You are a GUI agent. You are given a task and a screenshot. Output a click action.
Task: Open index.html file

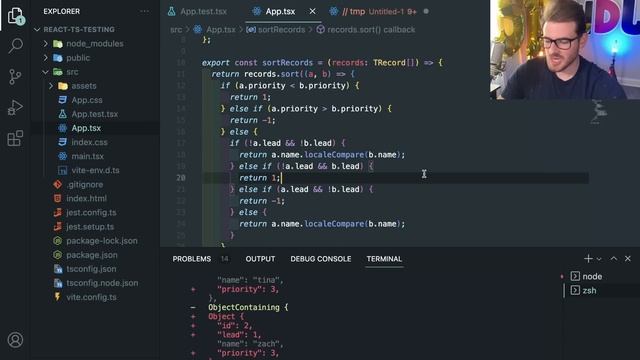pyautogui.click(x=86, y=199)
